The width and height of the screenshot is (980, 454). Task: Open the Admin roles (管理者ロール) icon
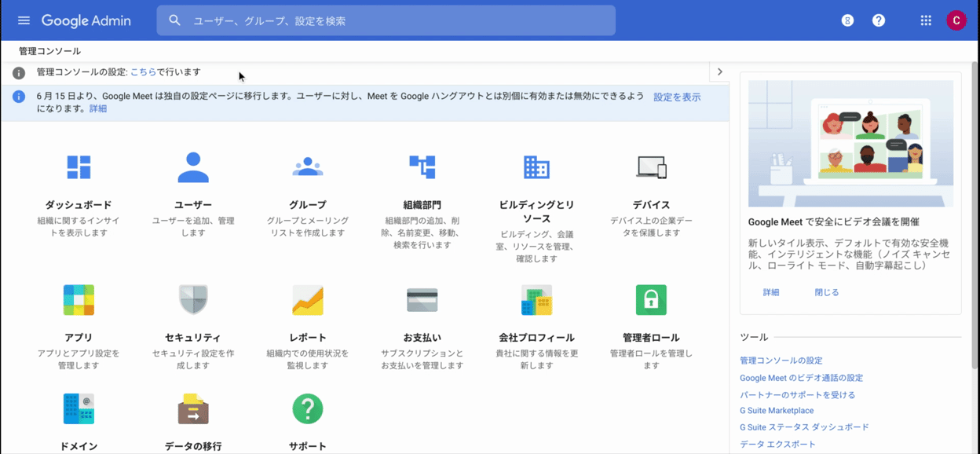pos(651,300)
